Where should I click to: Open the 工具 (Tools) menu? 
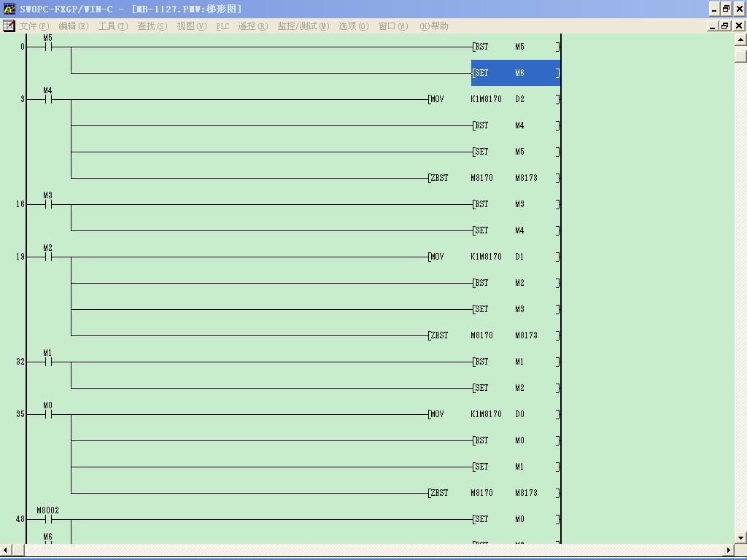(112, 26)
